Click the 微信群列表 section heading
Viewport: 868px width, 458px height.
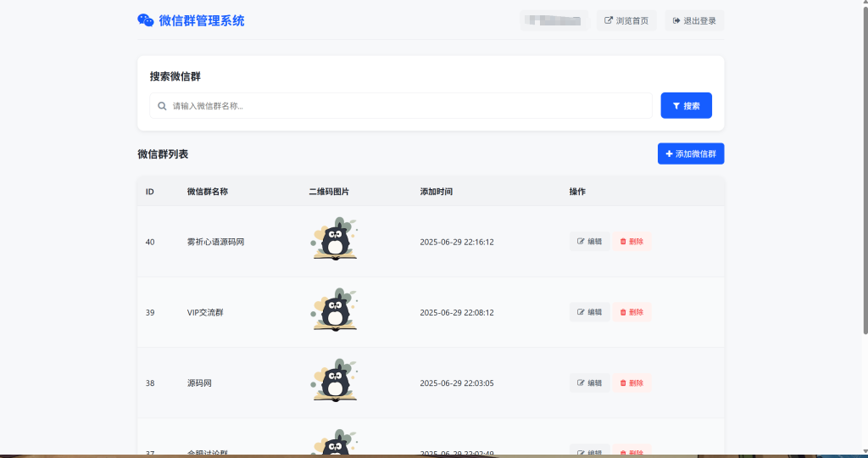[163, 154]
